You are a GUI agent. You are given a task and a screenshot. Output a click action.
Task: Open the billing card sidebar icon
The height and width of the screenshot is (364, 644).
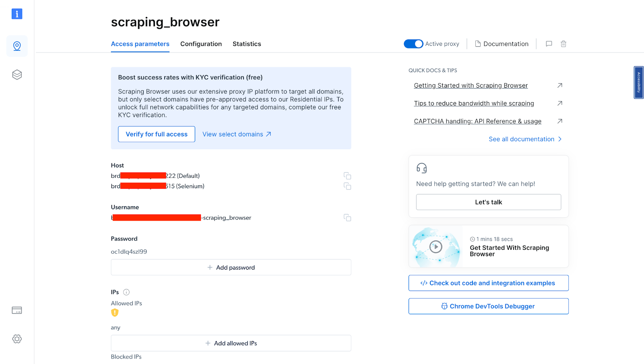(17, 310)
